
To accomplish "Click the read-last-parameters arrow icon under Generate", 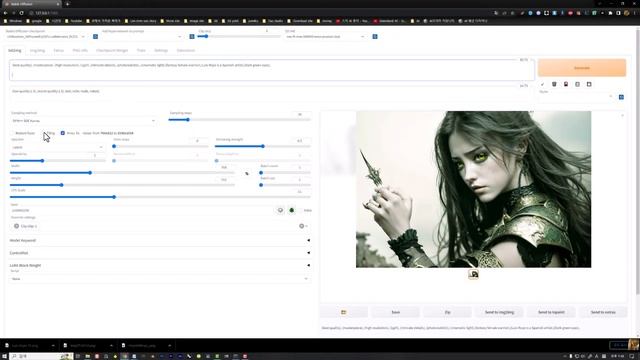I will 542,84.
